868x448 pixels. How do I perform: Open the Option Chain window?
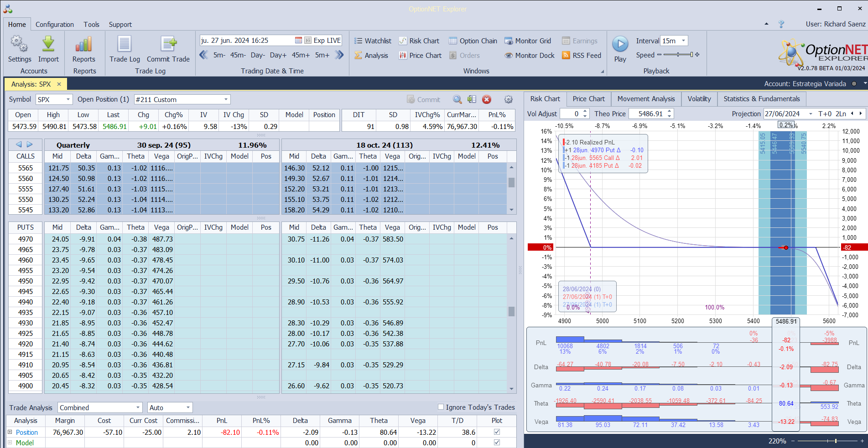[473, 41]
